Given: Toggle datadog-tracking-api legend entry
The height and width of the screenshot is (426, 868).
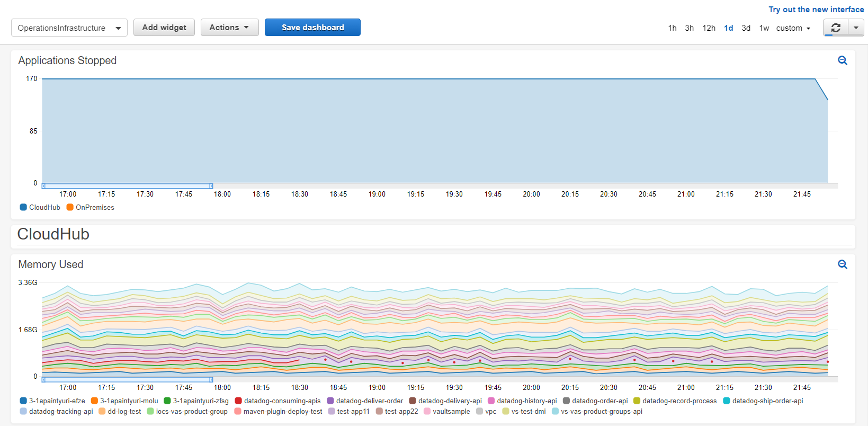Looking at the screenshot, I should click(x=56, y=411).
